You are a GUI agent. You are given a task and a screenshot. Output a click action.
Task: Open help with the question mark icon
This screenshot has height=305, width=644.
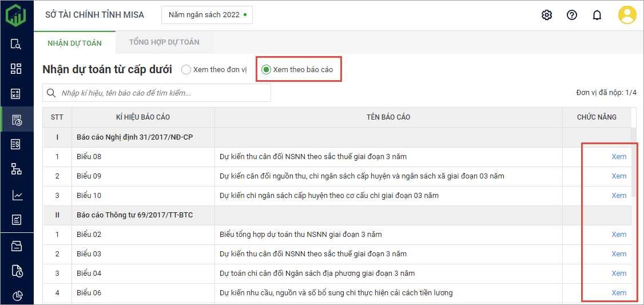point(571,15)
